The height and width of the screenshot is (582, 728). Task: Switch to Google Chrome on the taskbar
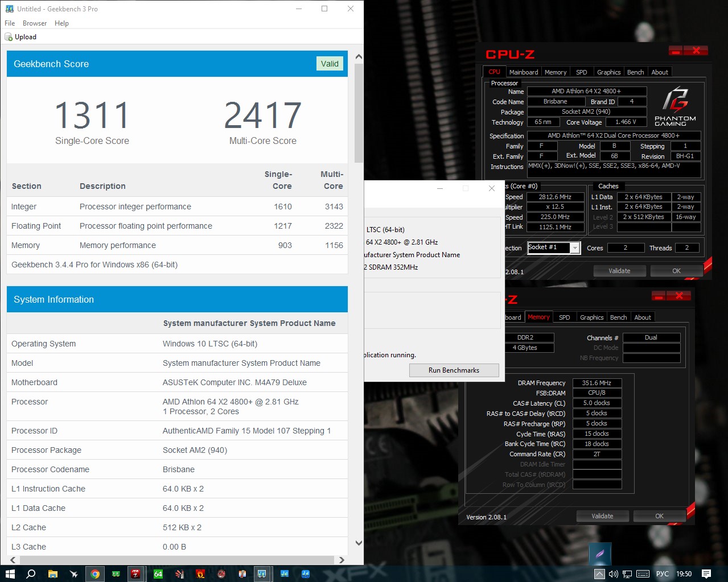pos(95,573)
